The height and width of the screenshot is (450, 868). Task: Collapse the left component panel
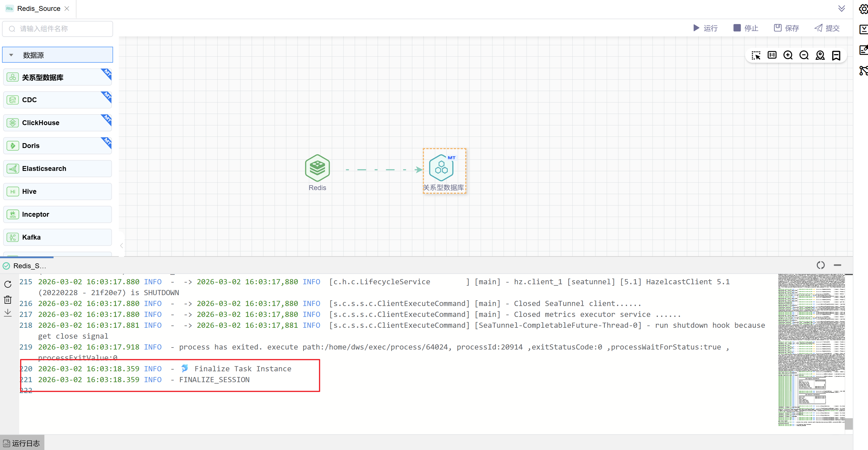122,246
